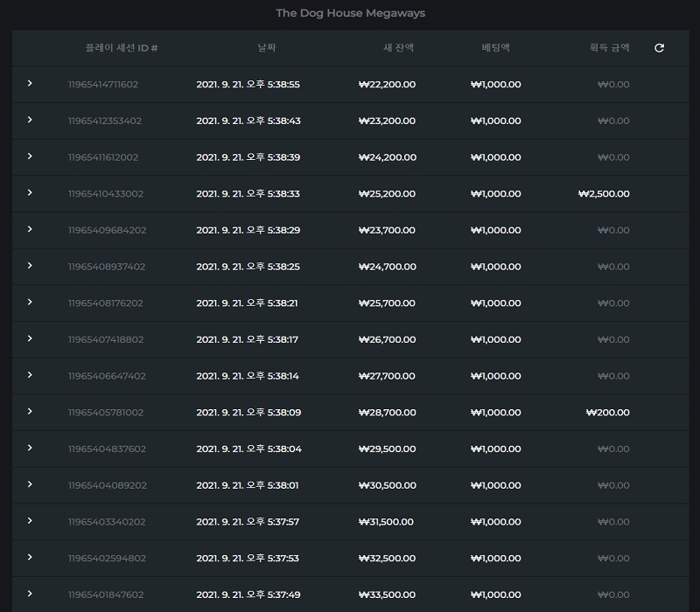The width and height of the screenshot is (700, 612).
Task: Expand session row 11965414711602
Action: point(30,83)
